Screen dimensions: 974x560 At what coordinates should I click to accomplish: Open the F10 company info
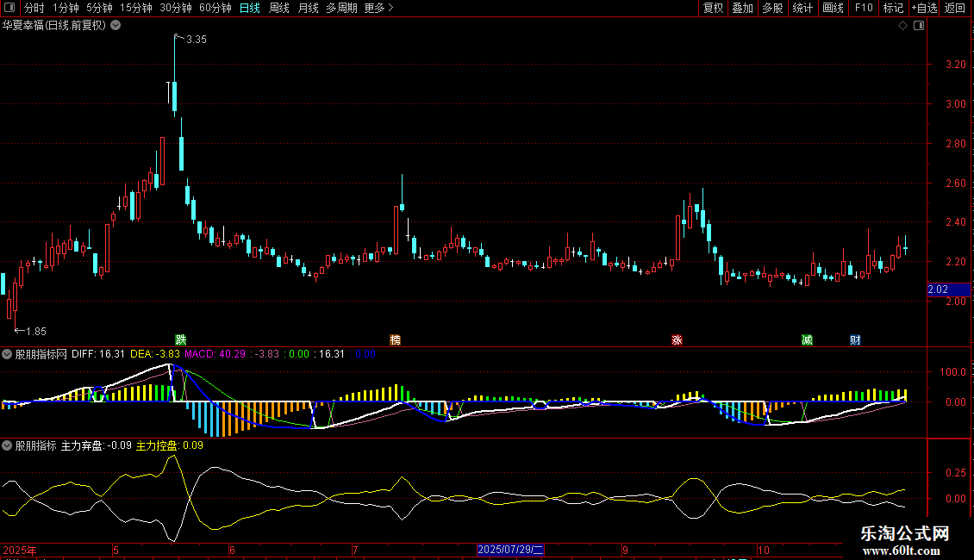pos(864,8)
